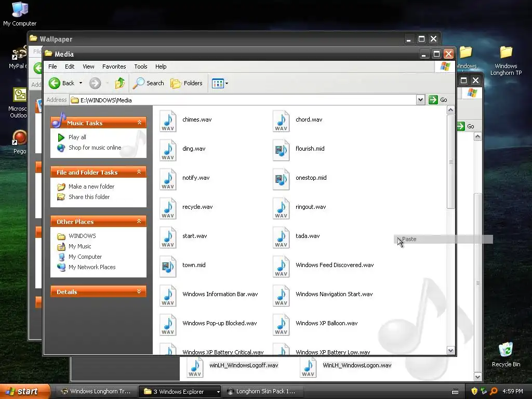Select the flourish.mid file icon
The image size is (532, 399).
pyautogui.click(x=281, y=150)
